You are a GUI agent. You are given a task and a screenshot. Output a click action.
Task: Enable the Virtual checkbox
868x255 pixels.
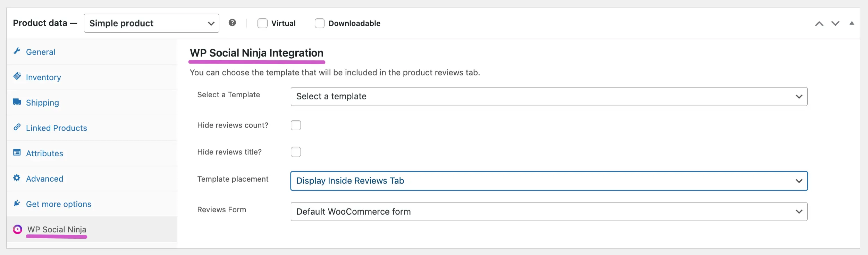[x=262, y=23]
